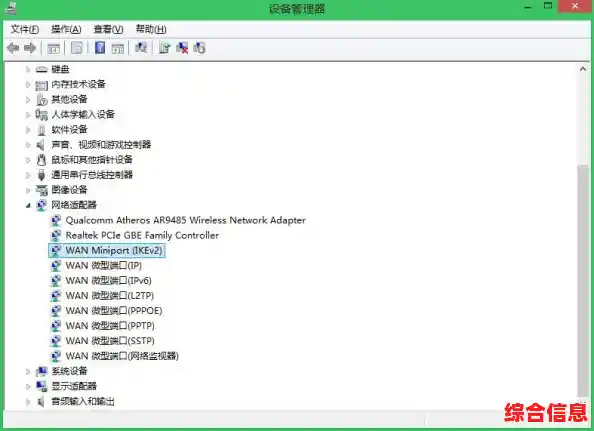Click the icon beside WAN 微型端口(SSTP)
This screenshot has height=431, width=594.
click(56, 341)
